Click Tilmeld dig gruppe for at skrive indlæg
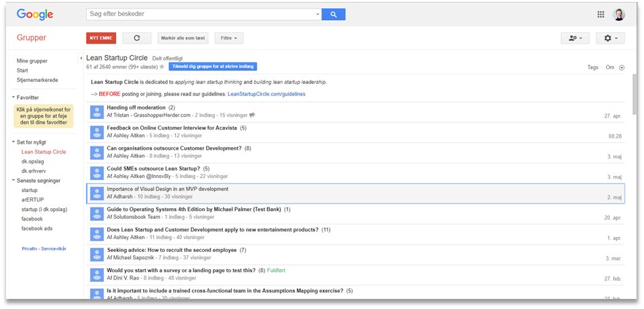 click(x=213, y=67)
